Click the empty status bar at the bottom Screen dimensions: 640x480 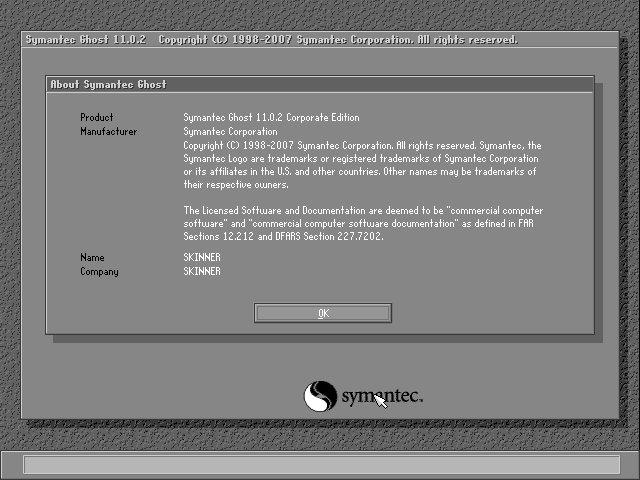click(322, 464)
